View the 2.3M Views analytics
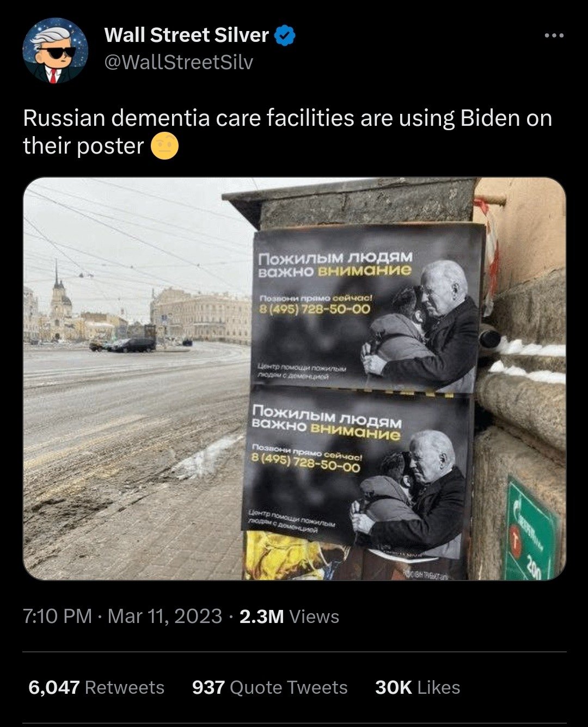Viewport: 588px width, 727px height. click(289, 616)
